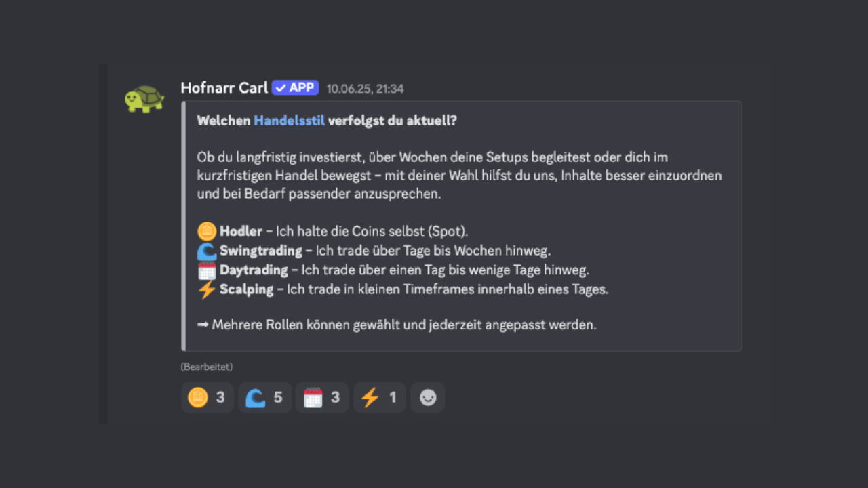The image size is (868, 488).
Task: Click the (Bearbeitet) edited label
Action: (207, 367)
